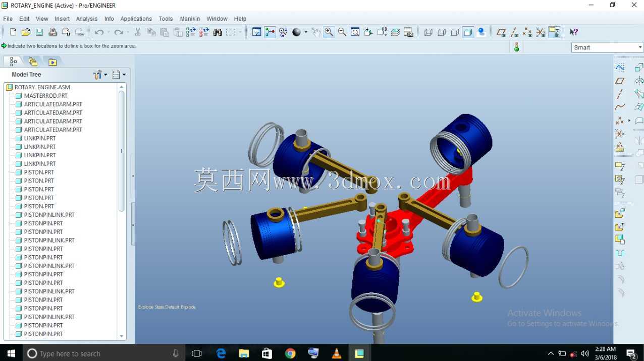Select the Datum Curve tool in right toolbar
This screenshot has width=644, height=361.
coord(620,107)
